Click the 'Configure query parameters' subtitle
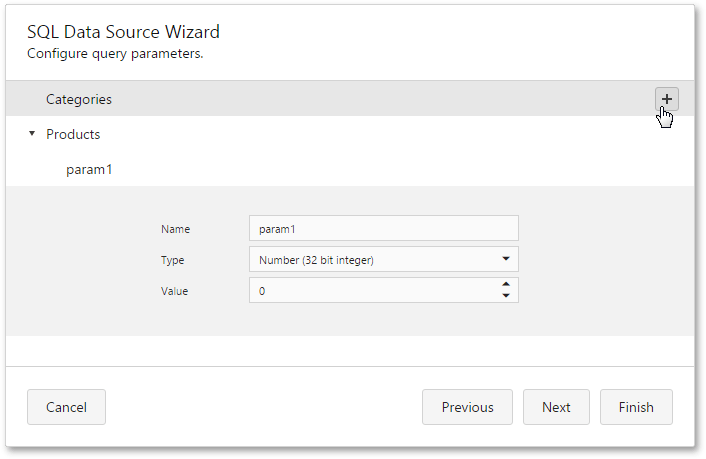Image resolution: width=706 pixels, height=459 pixels. 115,53
